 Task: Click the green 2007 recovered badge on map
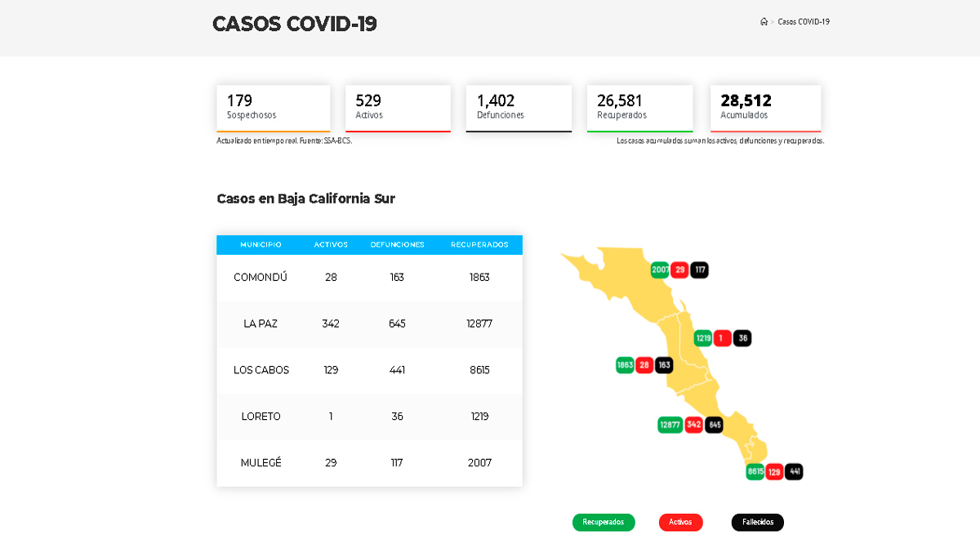[660, 270]
